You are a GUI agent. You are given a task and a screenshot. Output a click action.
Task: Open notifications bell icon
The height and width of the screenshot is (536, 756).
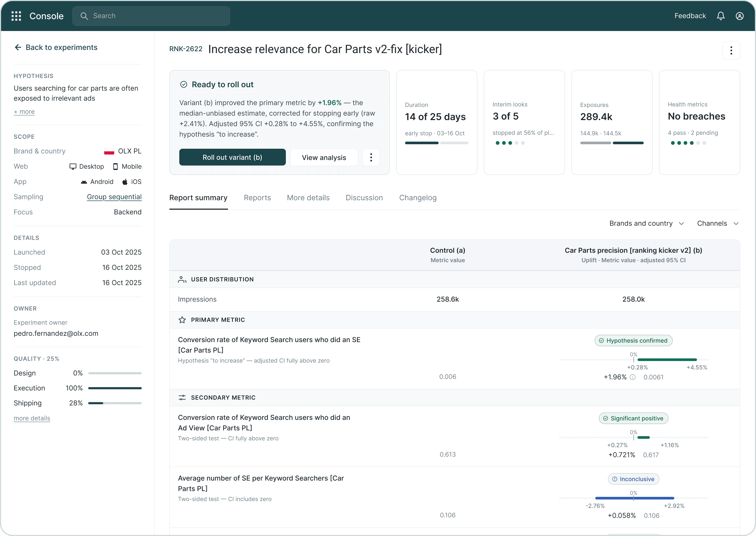[x=721, y=16]
